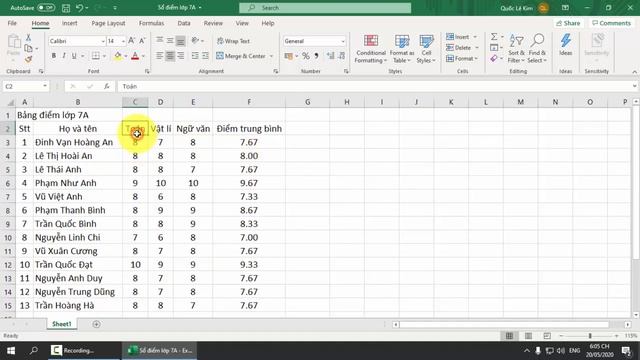Toggle Wrap Text option
Image resolution: width=640 pixels, height=360 pixels.
click(x=233, y=41)
